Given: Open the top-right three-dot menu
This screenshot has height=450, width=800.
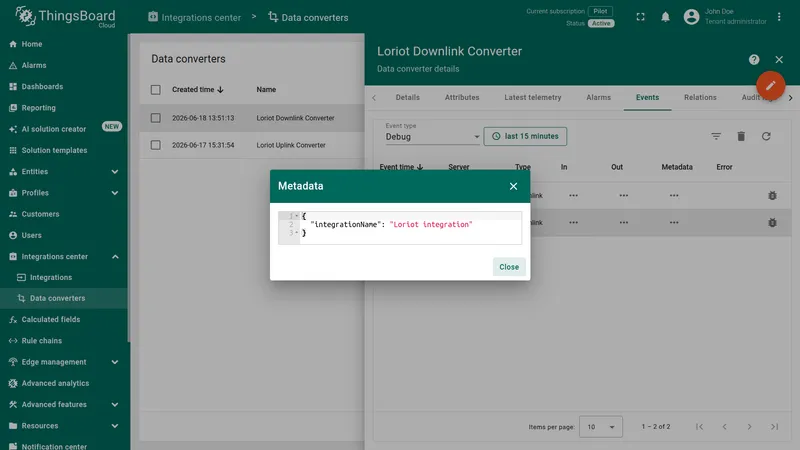Looking at the screenshot, I should 779,17.
